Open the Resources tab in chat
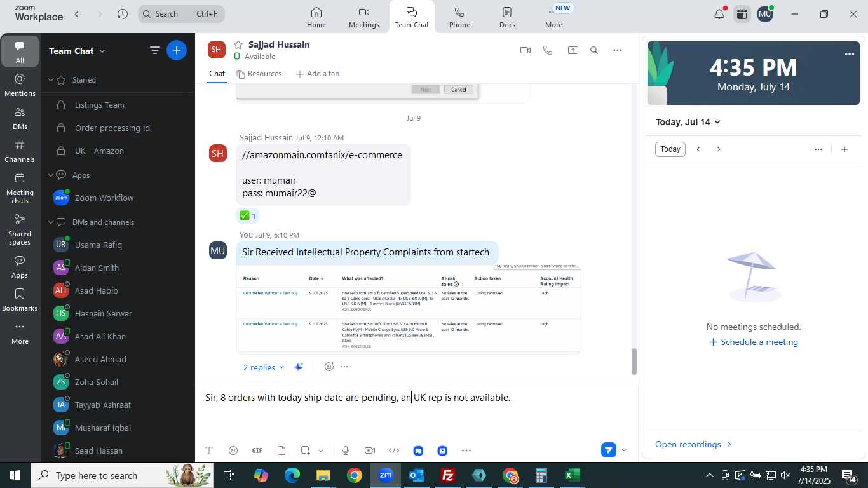The width and height of the screenshot is (868, 488). click(259, 74)
